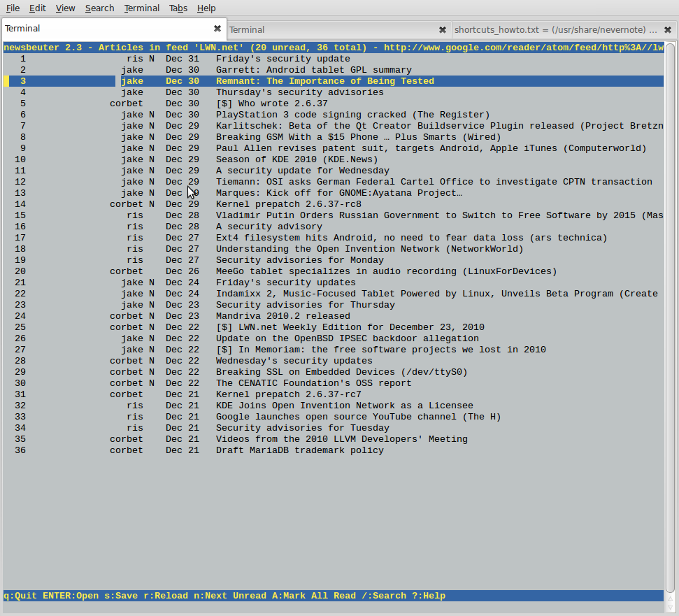
Task: Select 'Paul Allen revises patent suit' article
Action: click(x=334, y=148)
